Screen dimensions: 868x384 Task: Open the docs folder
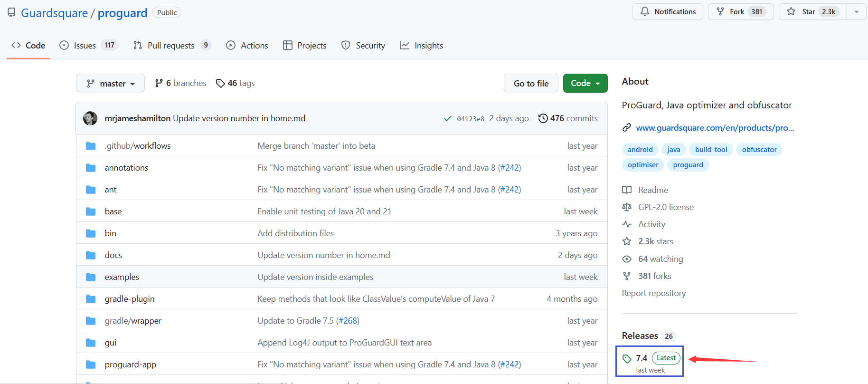click(113, 255)
